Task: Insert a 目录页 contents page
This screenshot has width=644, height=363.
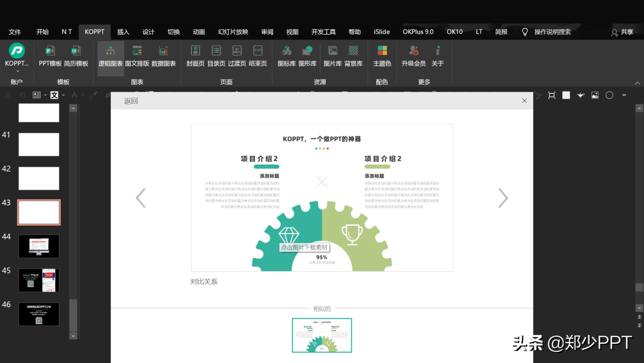Action: (216, 56)
